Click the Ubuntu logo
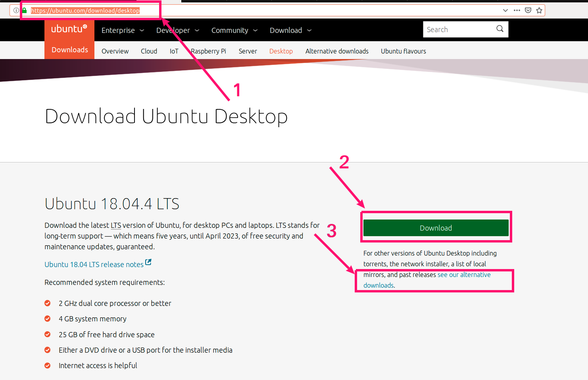This screenshot has width=588, height=380. coord(69,29)
